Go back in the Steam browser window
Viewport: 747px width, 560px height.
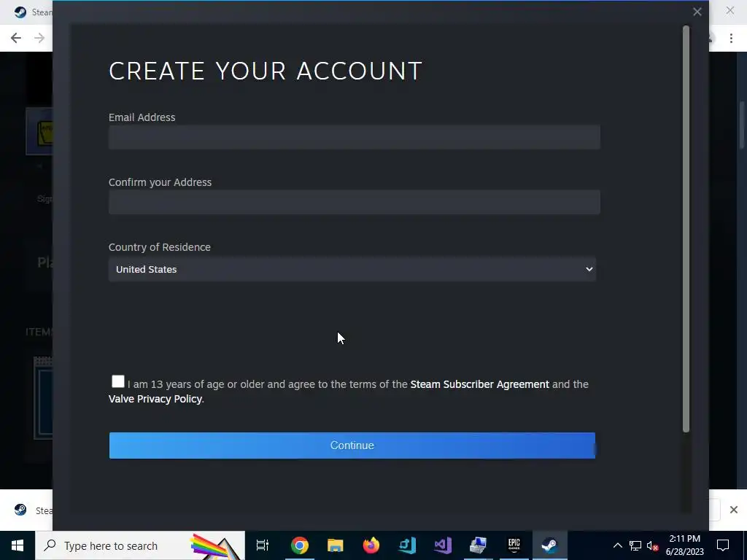point(16,38)
